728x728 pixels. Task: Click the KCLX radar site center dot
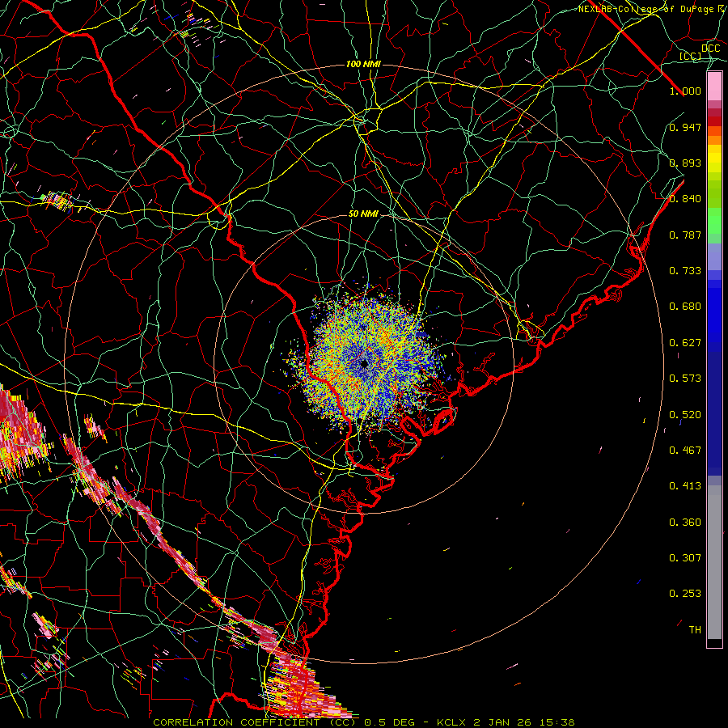click(x=365, y=363)
